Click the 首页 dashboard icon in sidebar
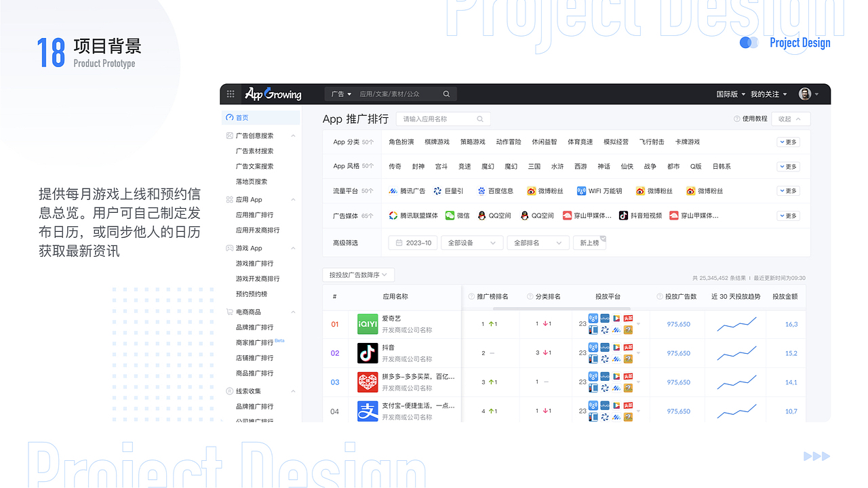 click(x=229, y=117)
